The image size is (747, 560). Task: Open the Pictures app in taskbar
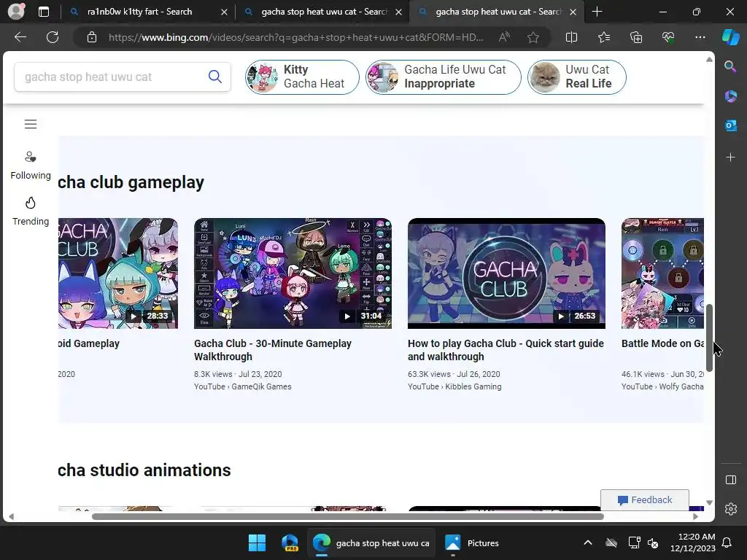tap(472, 542)
